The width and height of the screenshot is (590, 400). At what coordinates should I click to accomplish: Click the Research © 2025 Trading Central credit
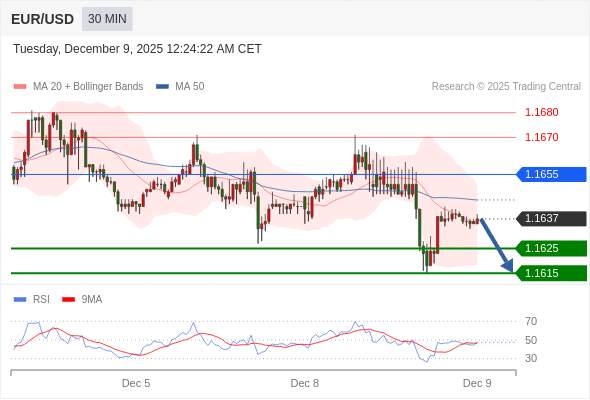[506, 87]
